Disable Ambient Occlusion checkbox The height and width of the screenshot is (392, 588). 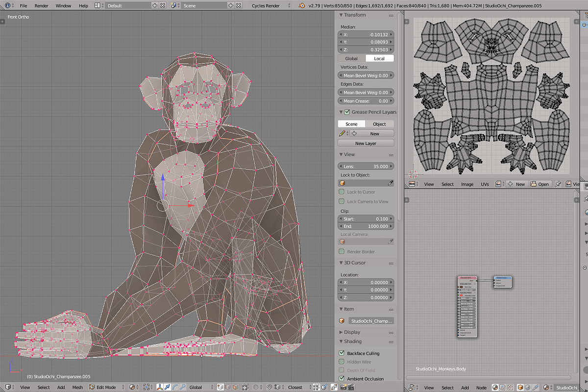coord(342,378)
